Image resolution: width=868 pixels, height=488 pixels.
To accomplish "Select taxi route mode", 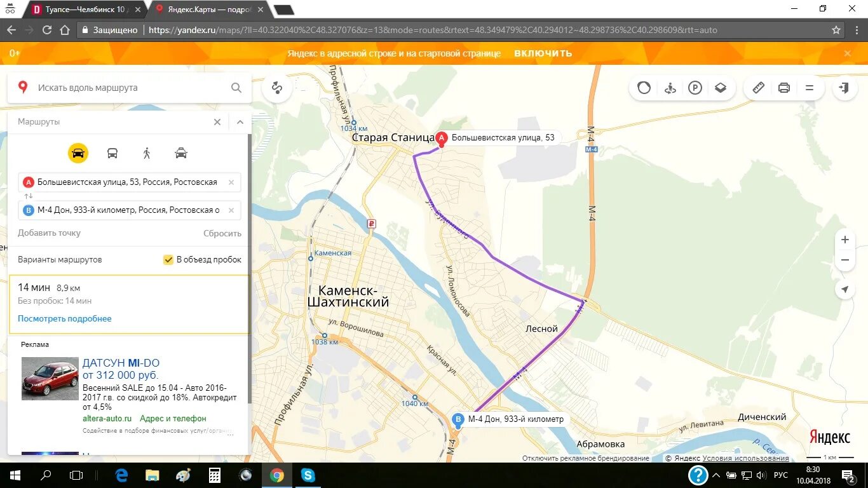I will (x=181, y=153).
